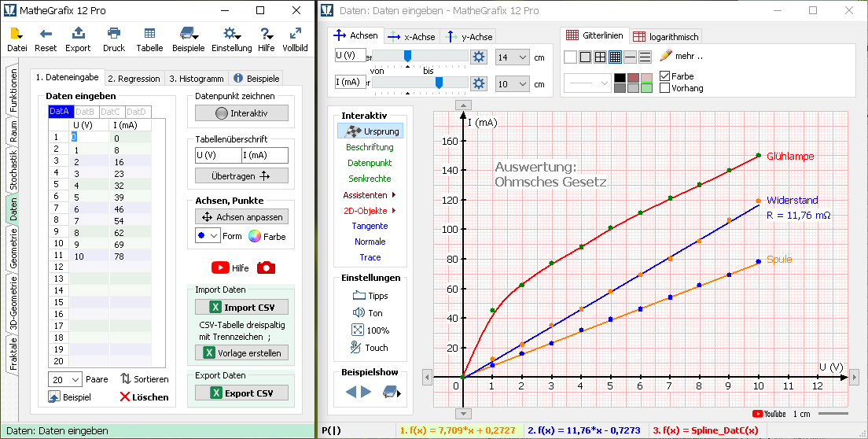Click the Druck printer icon
The image size is (868, 439).
[113, 33]
